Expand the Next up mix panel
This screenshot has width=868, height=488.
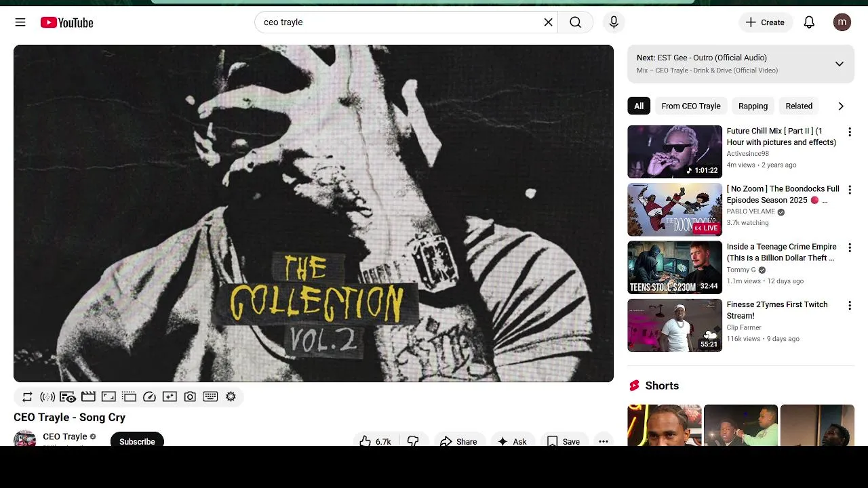pos(839,64)
